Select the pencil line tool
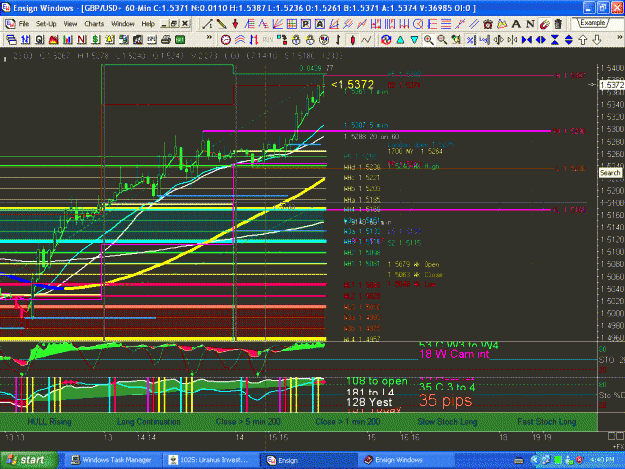Image resolution: width=625 pixels, height=469 pixels. pos(221,24)
